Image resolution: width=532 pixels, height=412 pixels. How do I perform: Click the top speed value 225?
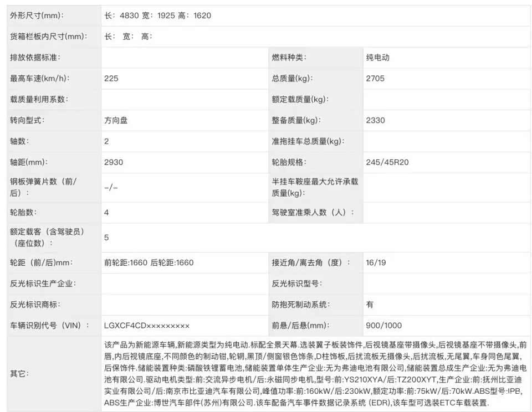click(111, 79)
